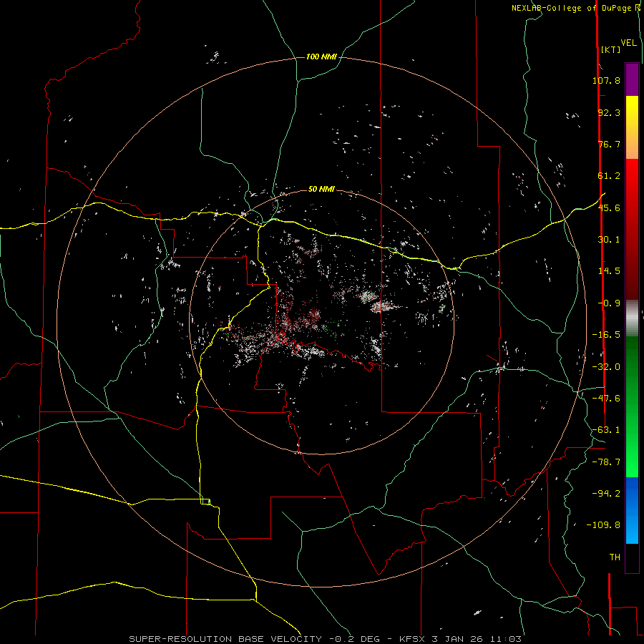644x644 pixels.
Task: Click the green segment of the color bar
Action: click(632, 406)
